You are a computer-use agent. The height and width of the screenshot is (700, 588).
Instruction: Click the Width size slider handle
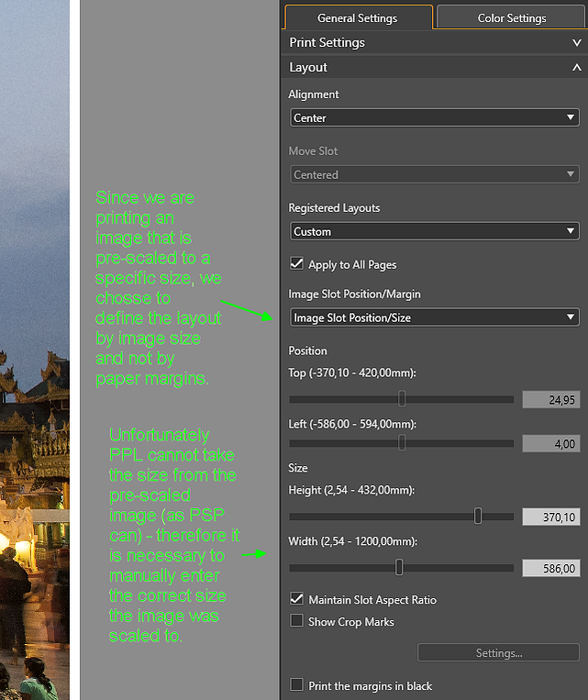coord(399,567)
